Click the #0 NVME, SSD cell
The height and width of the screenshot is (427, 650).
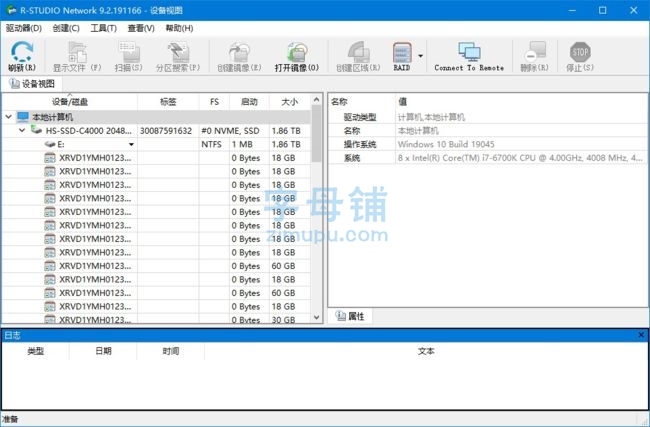tap(230, 131)
